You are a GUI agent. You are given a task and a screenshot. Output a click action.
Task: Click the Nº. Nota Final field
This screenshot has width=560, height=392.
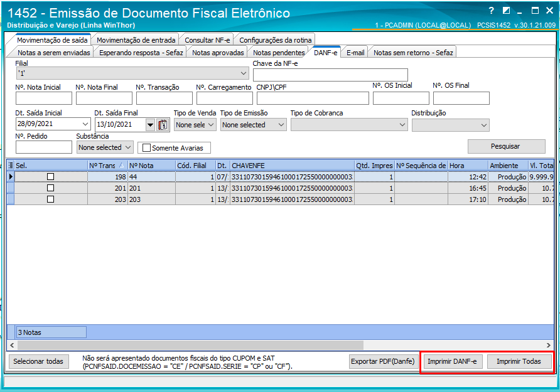pyautogui.click(x=104, y=98)
